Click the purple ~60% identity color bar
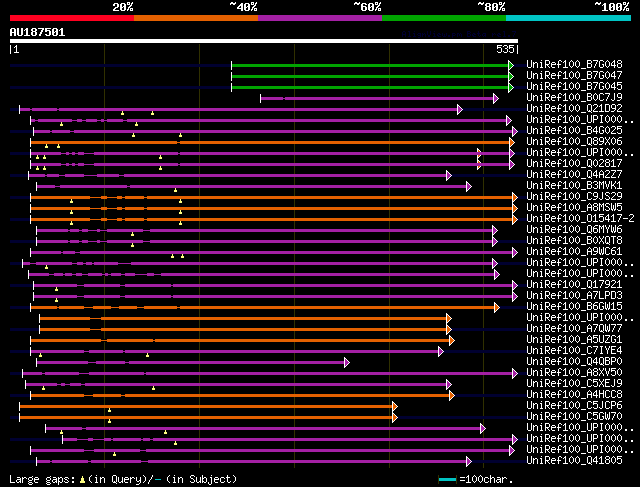Image resolution: width=640 pixels, height=487 pixels. (320, 18)
